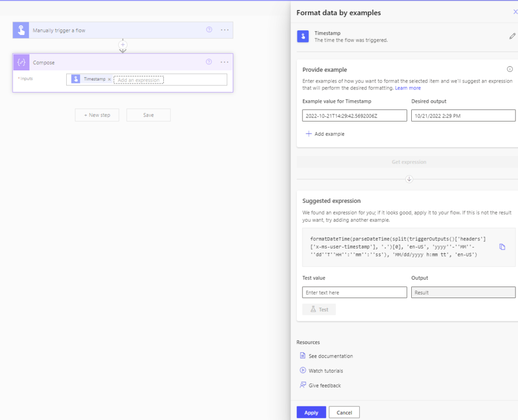Save the flow
Screen dimensions: 518x420
[x=148, y=115]
